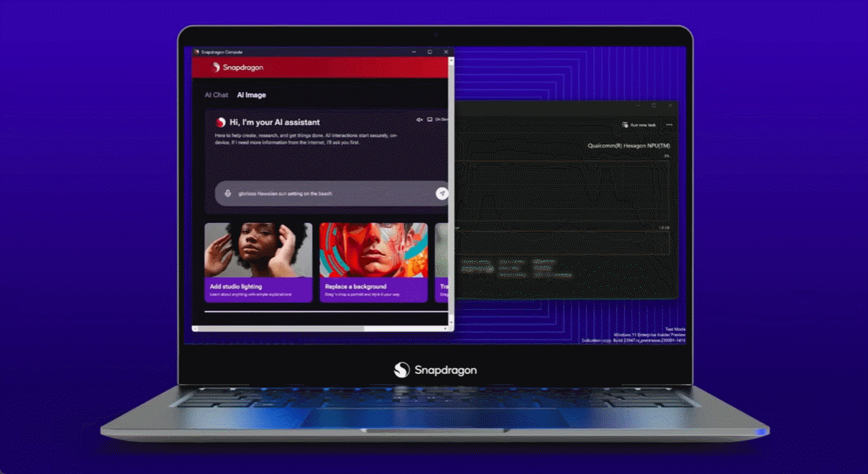Close the Task Manager window
This screenshot has width=868, height=474.
click(670, 106)
